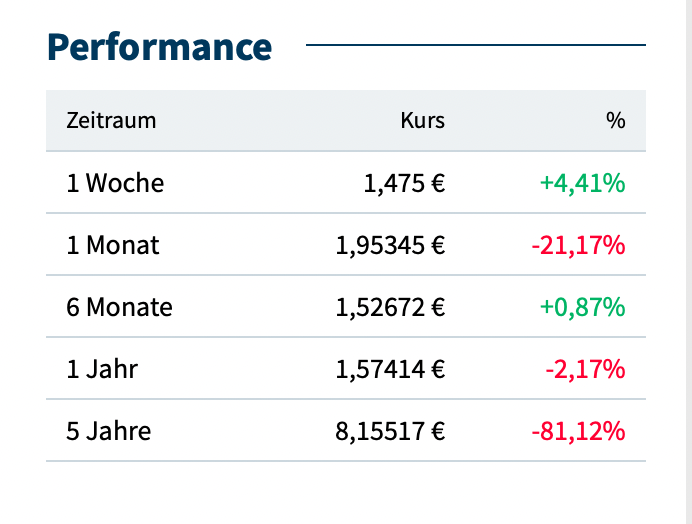Click the -81,12% five-year change
This screenshot has height=524, width=692.
(x=578, y=431)
